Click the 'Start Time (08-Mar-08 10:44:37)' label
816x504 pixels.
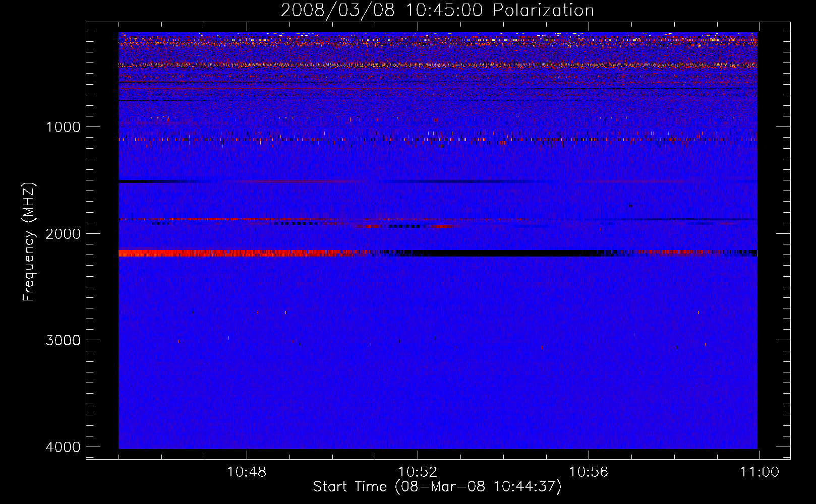[437, 487]
